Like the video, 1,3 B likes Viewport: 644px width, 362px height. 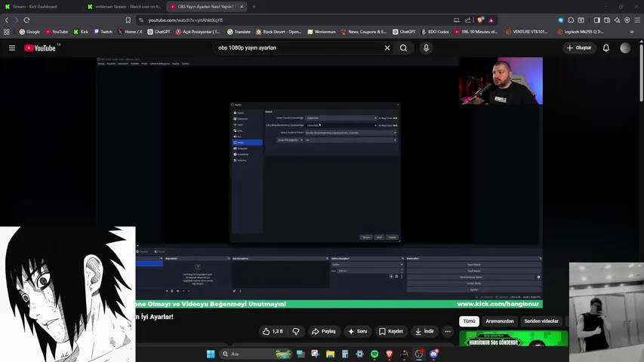[x=273, y=331]
